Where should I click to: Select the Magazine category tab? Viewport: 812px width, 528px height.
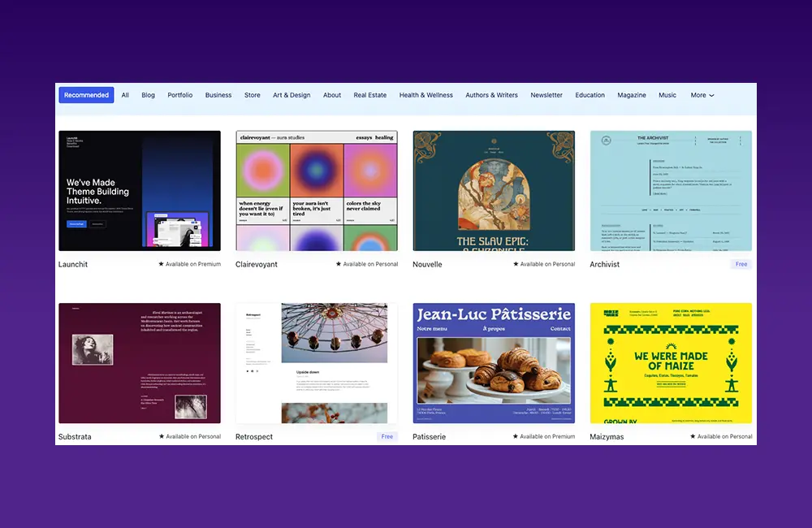tap(632, 95)
